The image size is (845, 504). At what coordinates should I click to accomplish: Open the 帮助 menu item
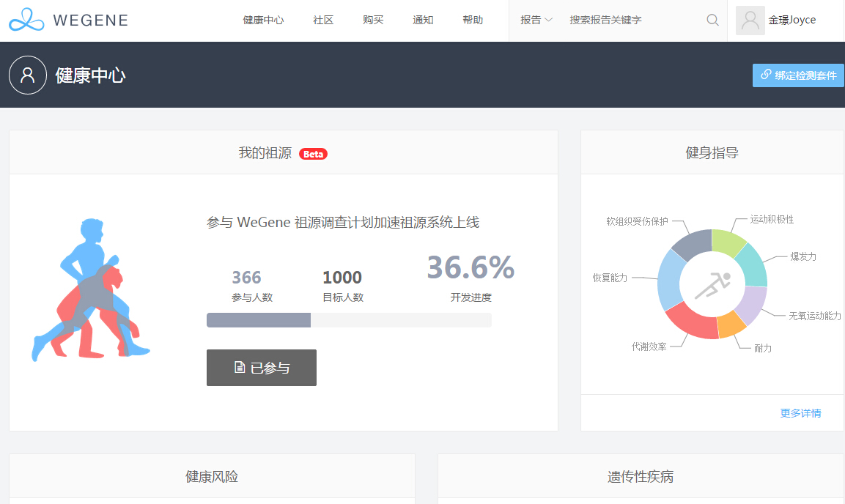473,20
